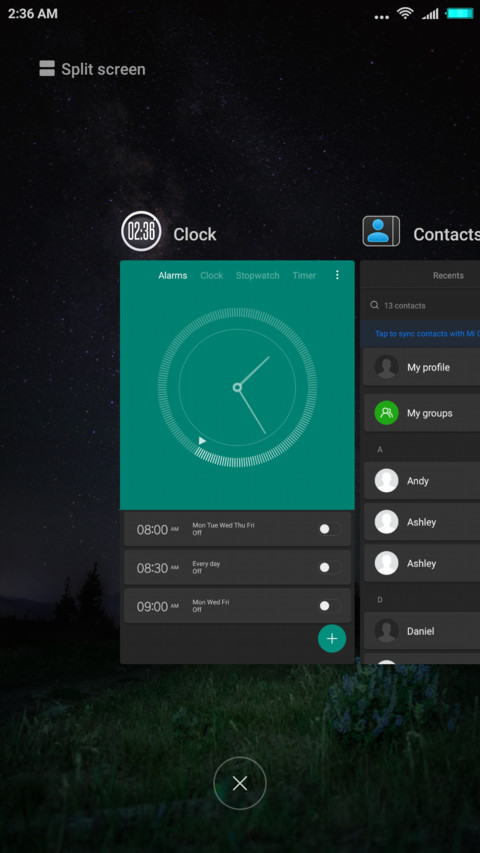
Task: Tap Daniel's contact avatar
Action: coord(386,631)
